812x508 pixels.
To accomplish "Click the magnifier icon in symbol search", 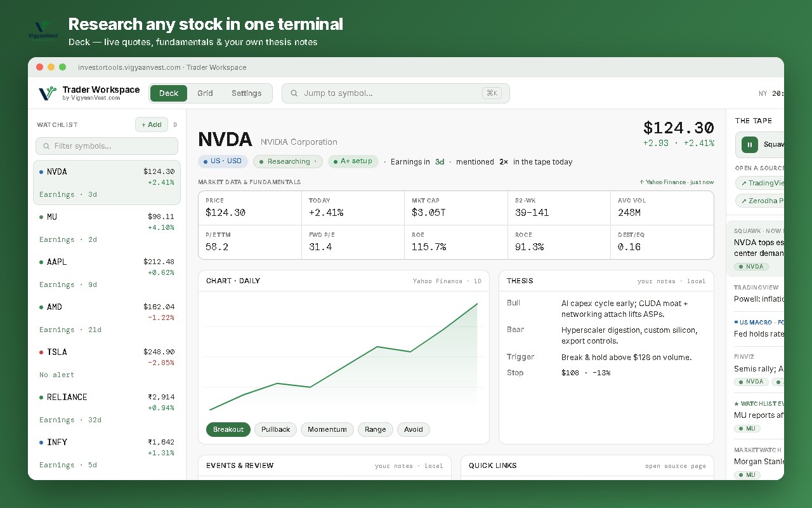I will pos(294,93).
